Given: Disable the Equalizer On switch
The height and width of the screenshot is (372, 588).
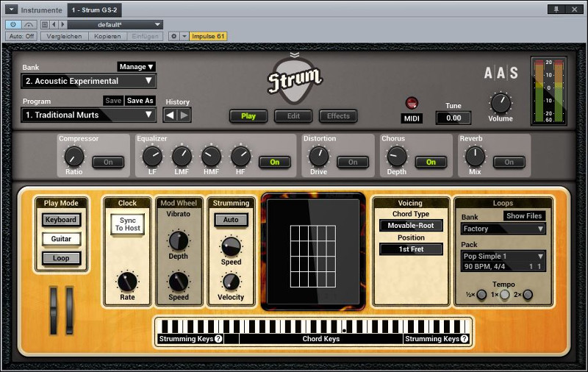Looking at the screenshot, I should click(275, 162).
